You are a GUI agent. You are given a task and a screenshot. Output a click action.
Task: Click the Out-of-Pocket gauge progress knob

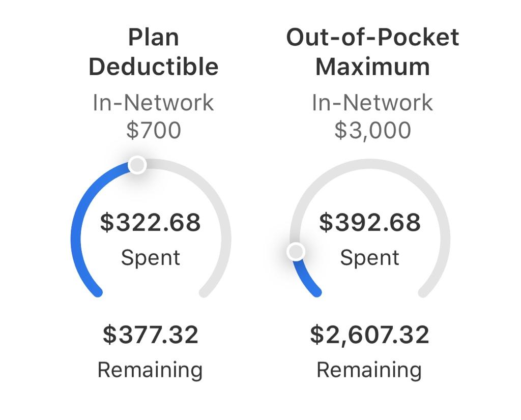pyautogui.click(x=296, y=251)
